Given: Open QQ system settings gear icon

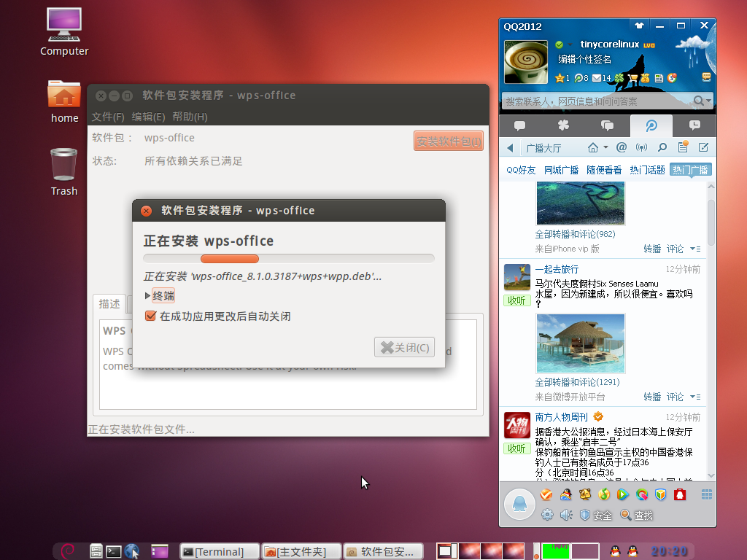Looking at the screenshot, I should (x=547, y=515).
